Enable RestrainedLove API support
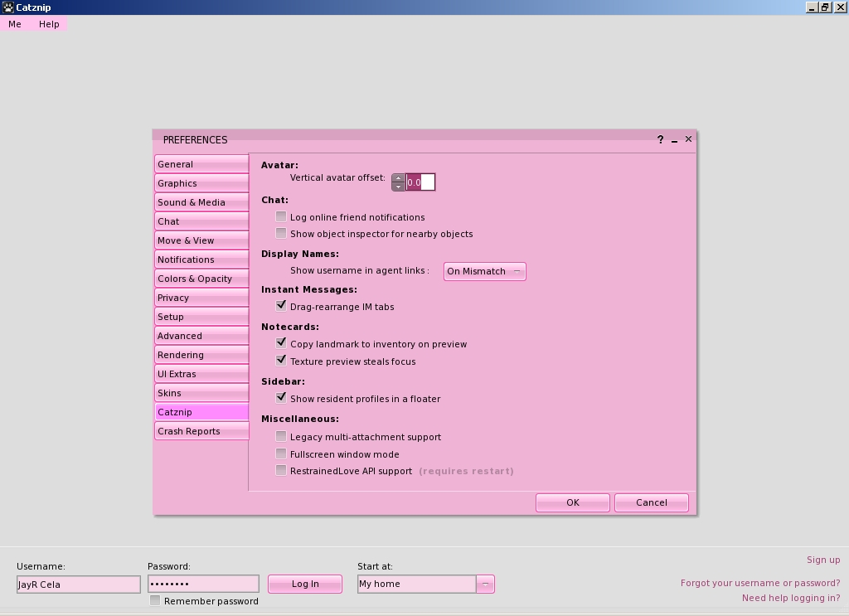 tap(281, 470)
